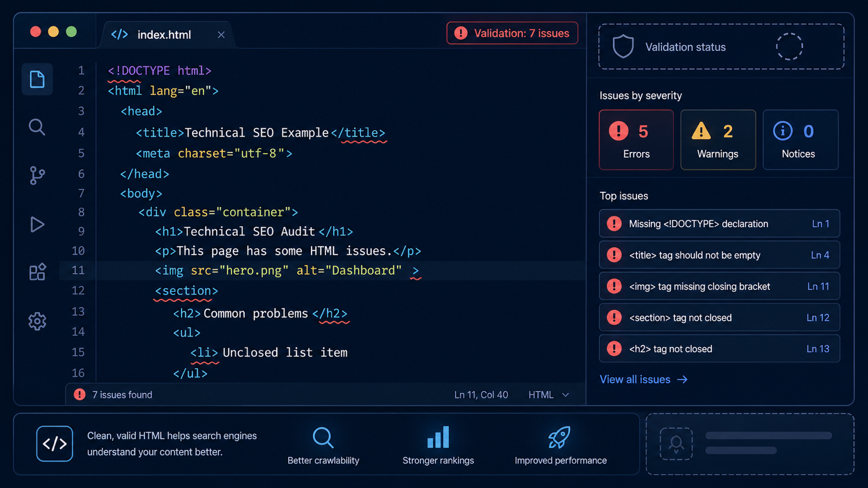The image size is (868, 488).
Task: Jump to Ln 4 from issue list
Action: [820, 255]
